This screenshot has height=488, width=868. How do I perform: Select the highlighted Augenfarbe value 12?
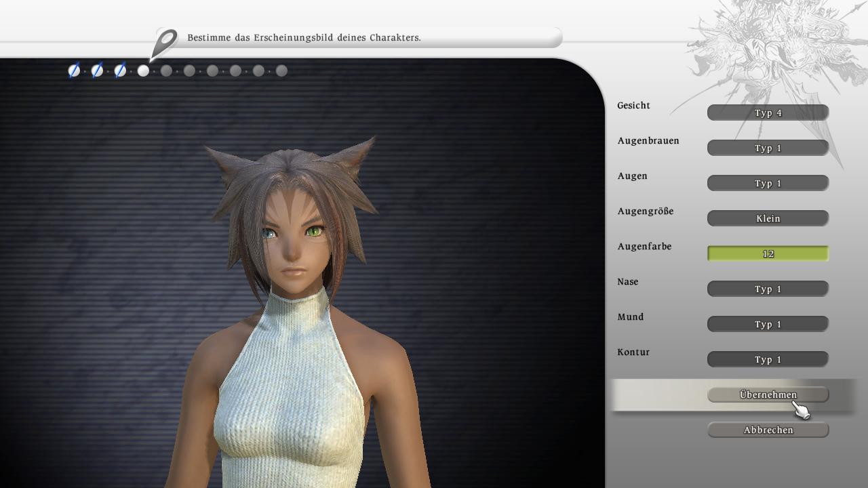pyautogui.click(x=768, y=253)
